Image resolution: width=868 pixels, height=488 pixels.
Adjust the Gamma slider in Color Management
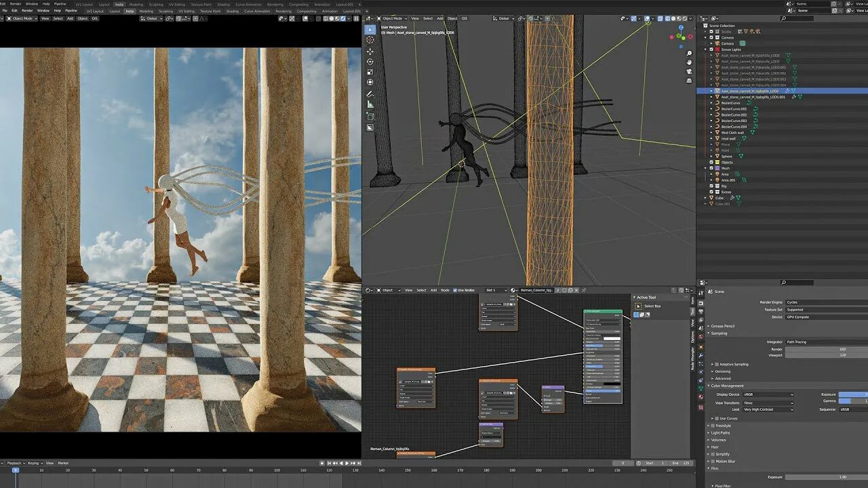click(853, 401)
